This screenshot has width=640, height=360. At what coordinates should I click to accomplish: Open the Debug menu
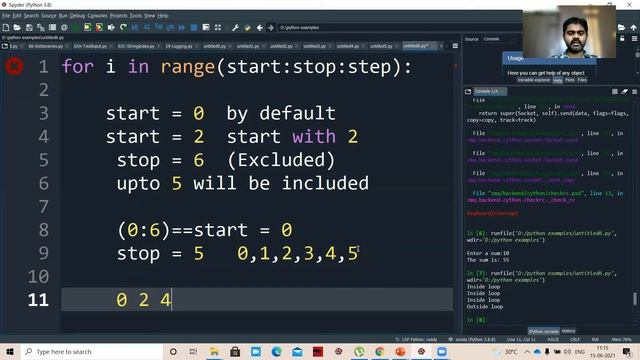[x=77, y=16]
